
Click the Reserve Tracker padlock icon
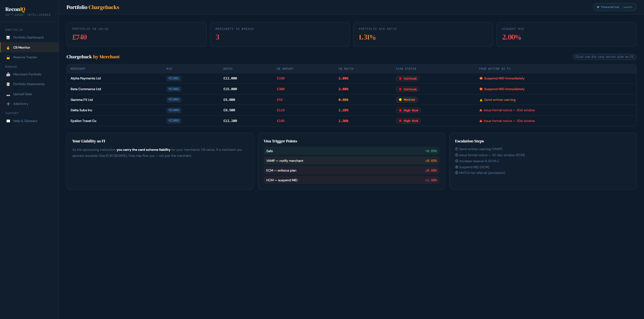point(8,57)
